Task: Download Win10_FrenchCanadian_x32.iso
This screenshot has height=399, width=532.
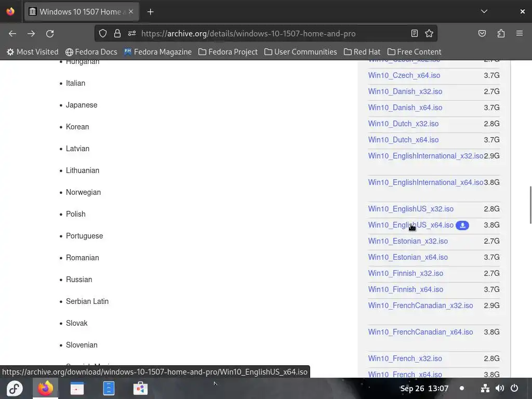Action: click(x=420, y=305)
